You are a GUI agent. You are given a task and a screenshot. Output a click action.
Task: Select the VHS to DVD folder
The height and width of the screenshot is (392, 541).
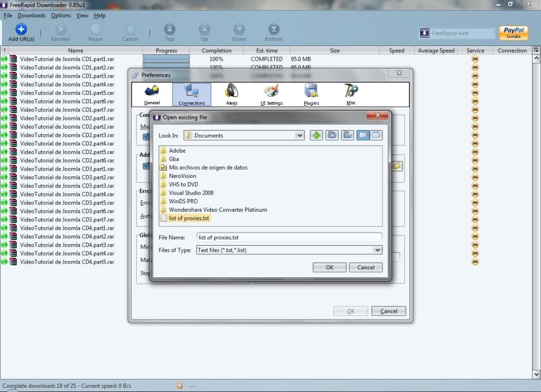coord(180,184)
